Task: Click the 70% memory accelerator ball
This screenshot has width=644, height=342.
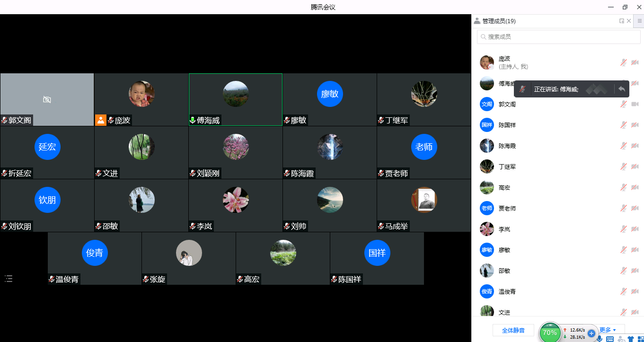Action: (549, 333)
